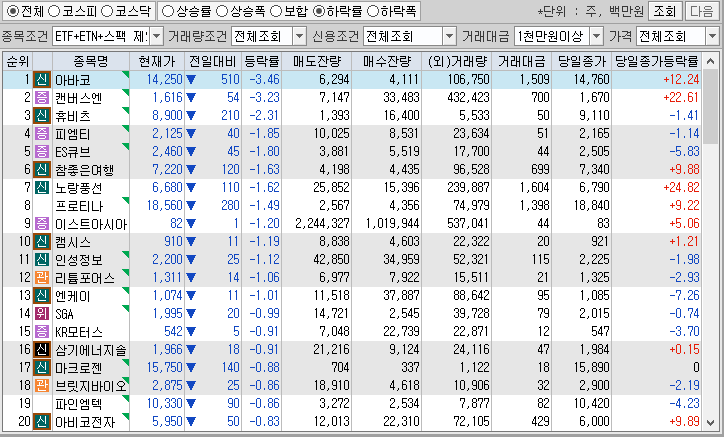This screenshot has height=437, width=724.
Task: Click the 거래대금 column header
Action: (x=521, y=61)
